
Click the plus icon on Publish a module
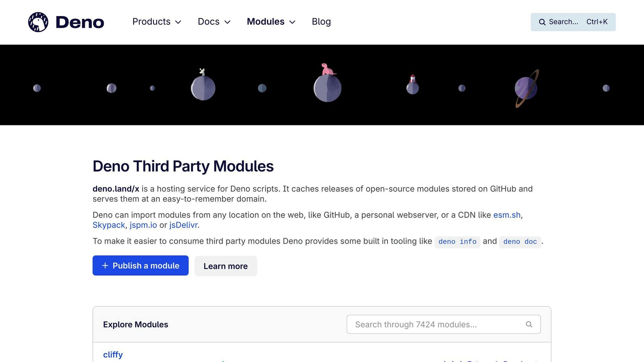point(104,266)
